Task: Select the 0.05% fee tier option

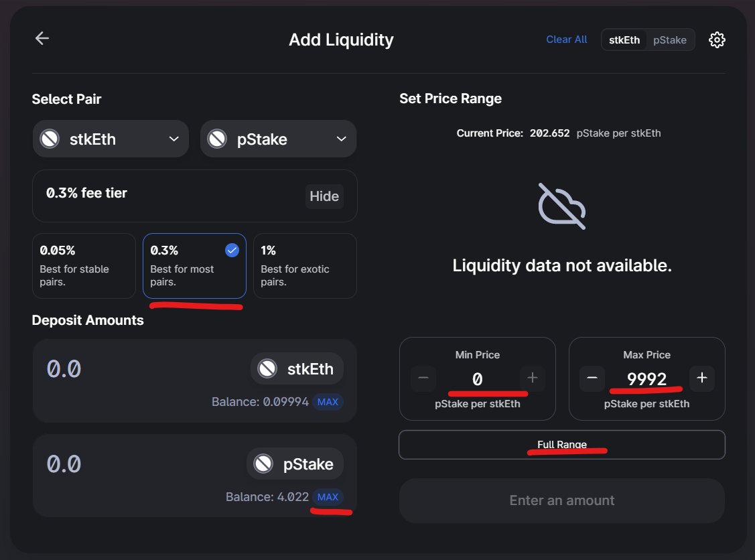Action: point(84,266)
